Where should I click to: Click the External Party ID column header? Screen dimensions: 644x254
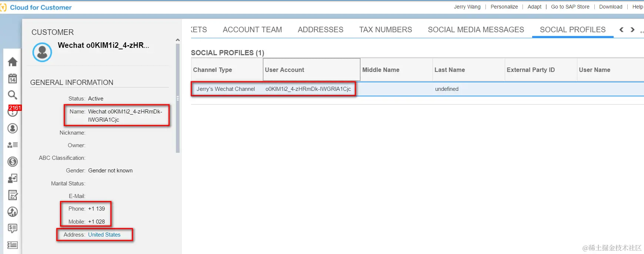pos(541,70)
